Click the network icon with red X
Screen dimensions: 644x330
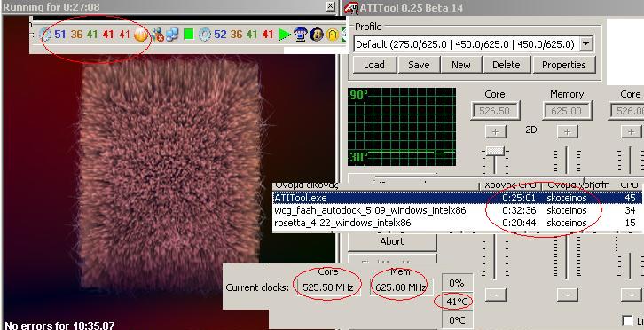(157, 35)
